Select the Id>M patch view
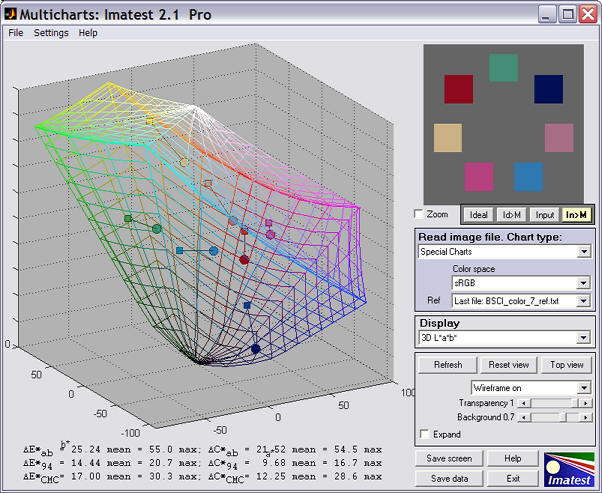Image resolution: width=602 pixels, height=493 pixels. click(x=511, y=215)
